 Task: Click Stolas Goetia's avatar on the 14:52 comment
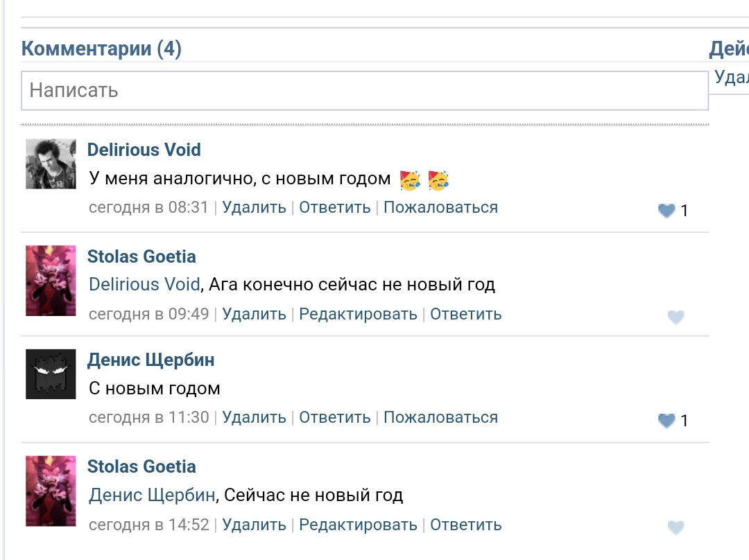point(51,491)
